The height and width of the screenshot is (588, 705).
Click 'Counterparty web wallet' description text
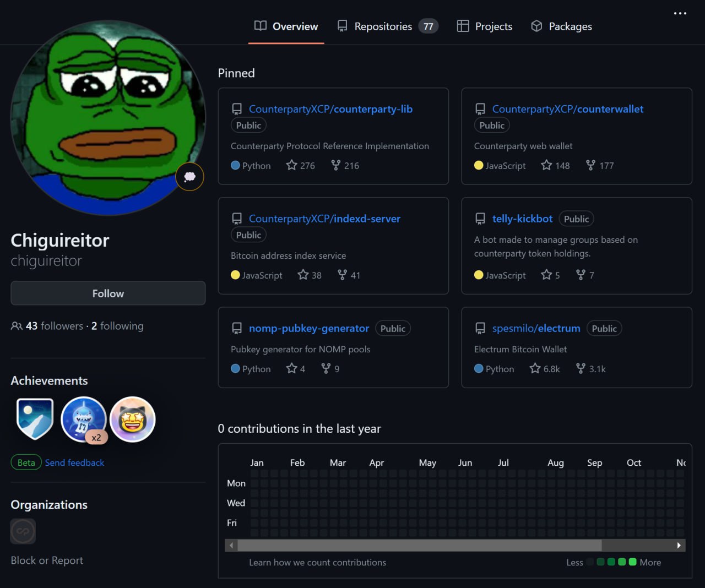tap(523, 146)
